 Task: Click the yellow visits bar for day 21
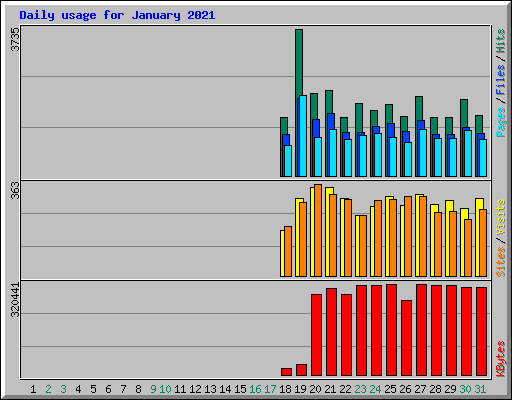coord(328,232)
